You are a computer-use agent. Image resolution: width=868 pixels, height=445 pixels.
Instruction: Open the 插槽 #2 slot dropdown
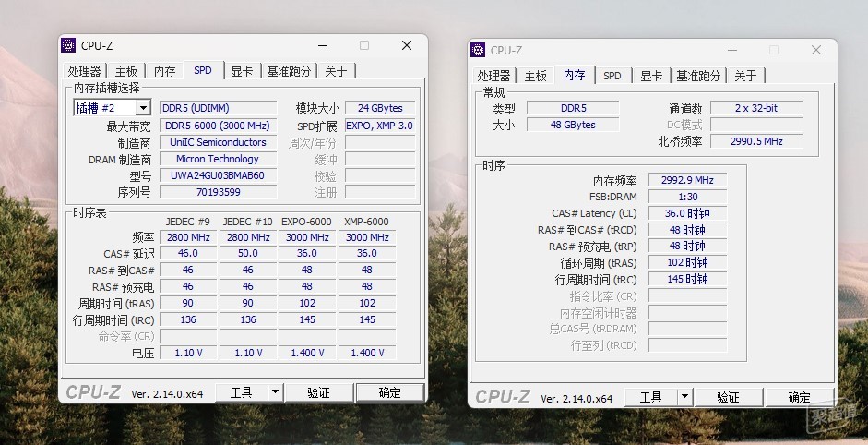(x=143, y=107)
